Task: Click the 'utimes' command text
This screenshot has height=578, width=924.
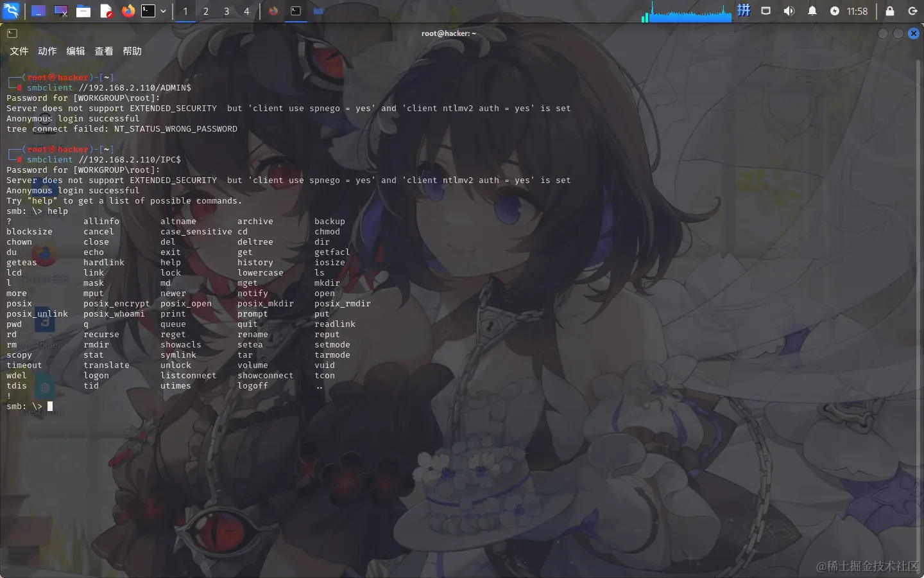Action: coord(176,386)
